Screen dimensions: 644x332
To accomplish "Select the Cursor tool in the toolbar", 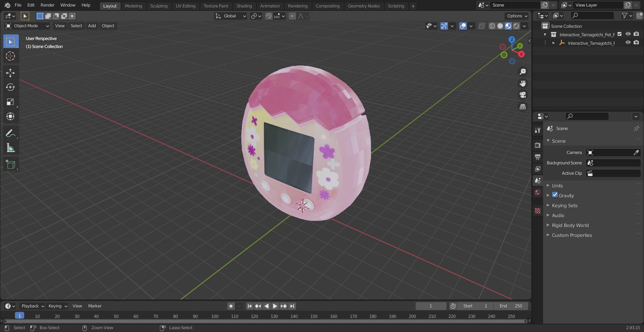I will coord(10,56).
